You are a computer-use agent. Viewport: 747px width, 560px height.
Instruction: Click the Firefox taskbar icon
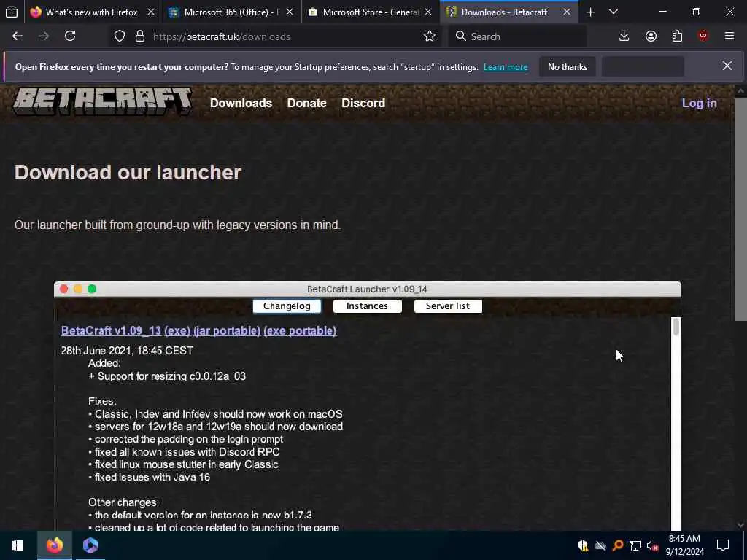[x=55, y=545]
